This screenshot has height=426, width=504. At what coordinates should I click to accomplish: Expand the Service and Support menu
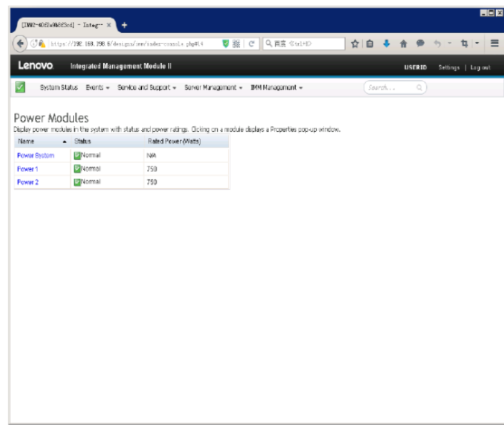pyautogui.click(x=147, y=88)
